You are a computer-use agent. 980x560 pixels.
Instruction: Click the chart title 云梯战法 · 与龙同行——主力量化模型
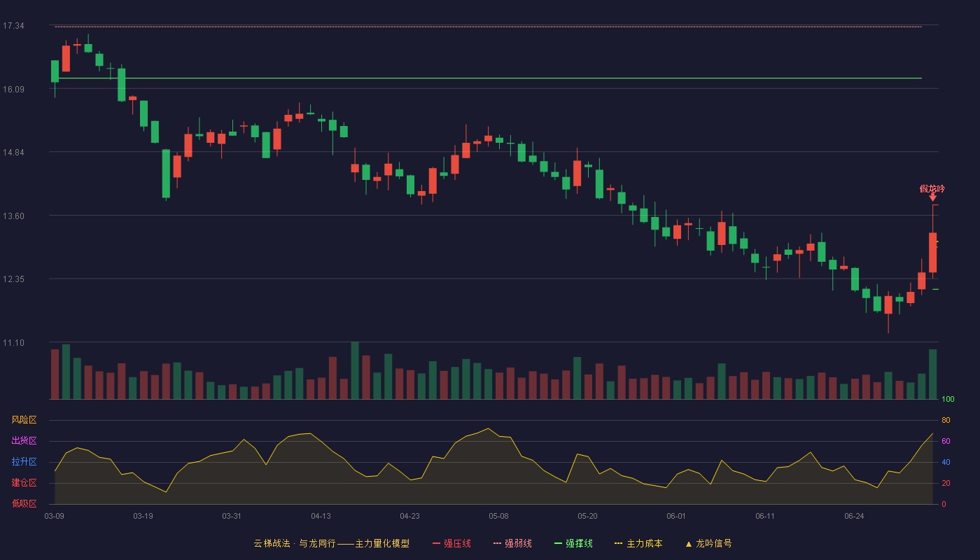pyautogui.click(x=332, y=543)
